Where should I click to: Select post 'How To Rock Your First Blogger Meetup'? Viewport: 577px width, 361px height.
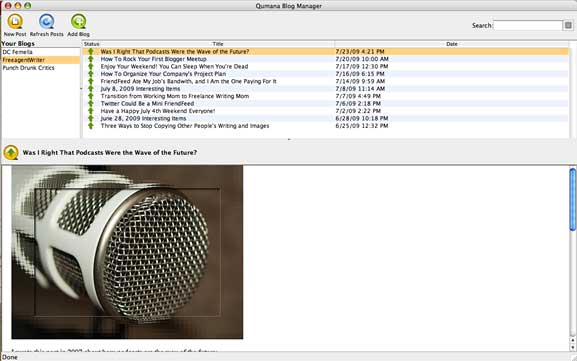tap(153, 59)
